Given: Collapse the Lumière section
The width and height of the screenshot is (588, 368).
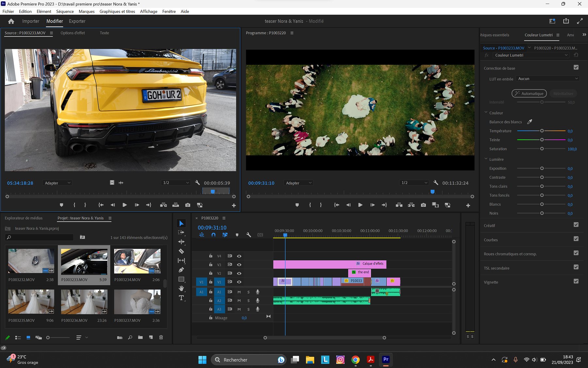Looking at the screenshot, I should point(486,159).
